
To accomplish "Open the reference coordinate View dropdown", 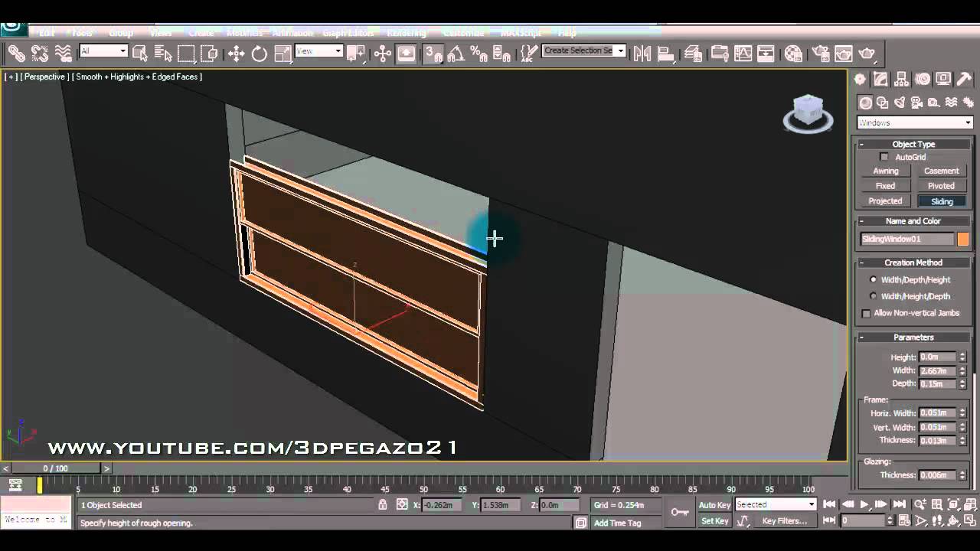I will coord(318,51).
